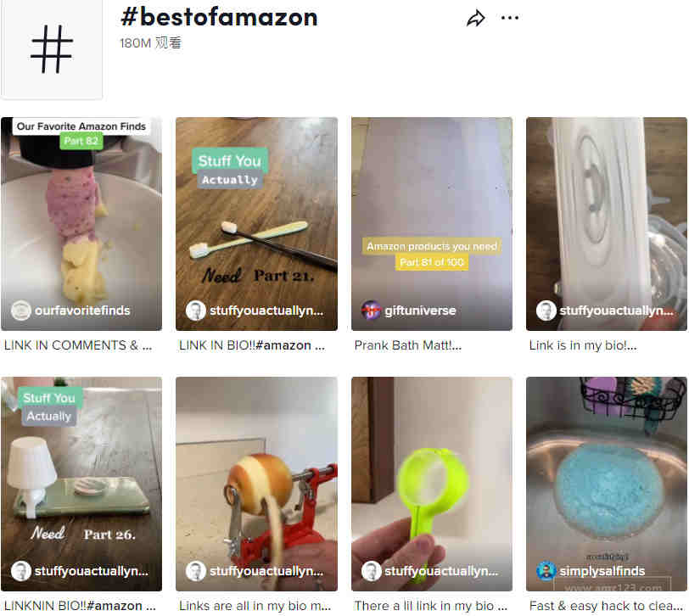Click simplysalfinds profile avatar

[546, 571]
